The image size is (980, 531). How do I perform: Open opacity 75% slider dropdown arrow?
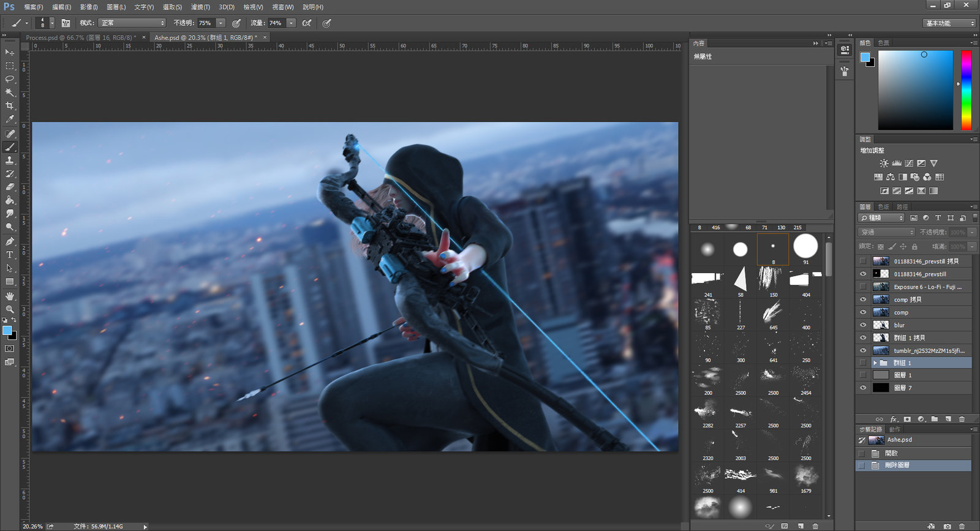pos(221,23)
